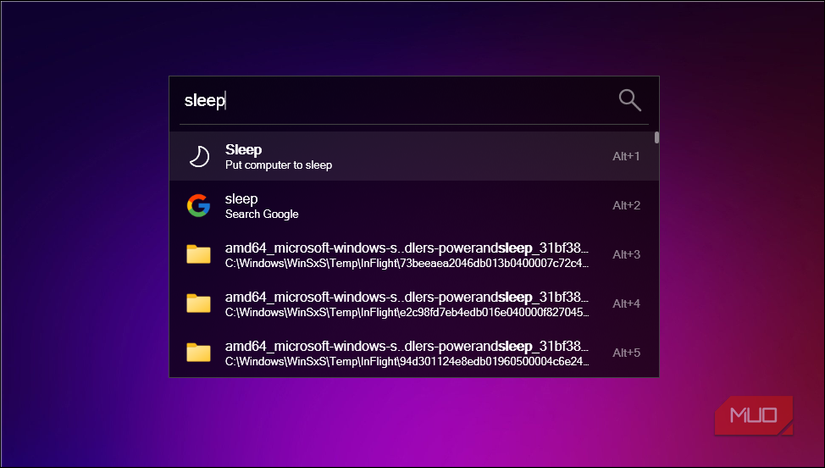This screenshot has height=468, width=825.
Task: Open the folder result labeled Alt+4
Action: click(x=414, y=303)
